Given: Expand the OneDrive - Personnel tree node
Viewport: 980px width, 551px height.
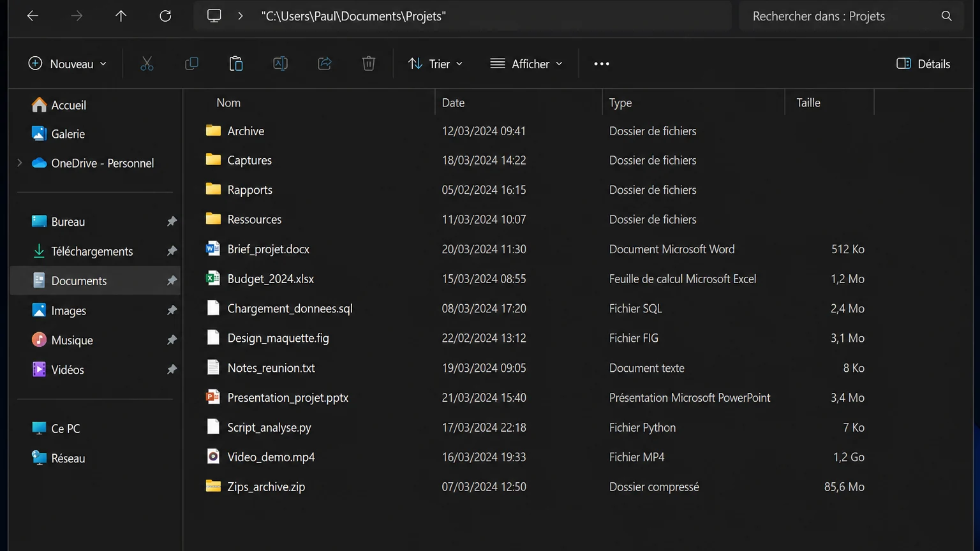Looking at the screenshot, I should [x=20, y=163].
